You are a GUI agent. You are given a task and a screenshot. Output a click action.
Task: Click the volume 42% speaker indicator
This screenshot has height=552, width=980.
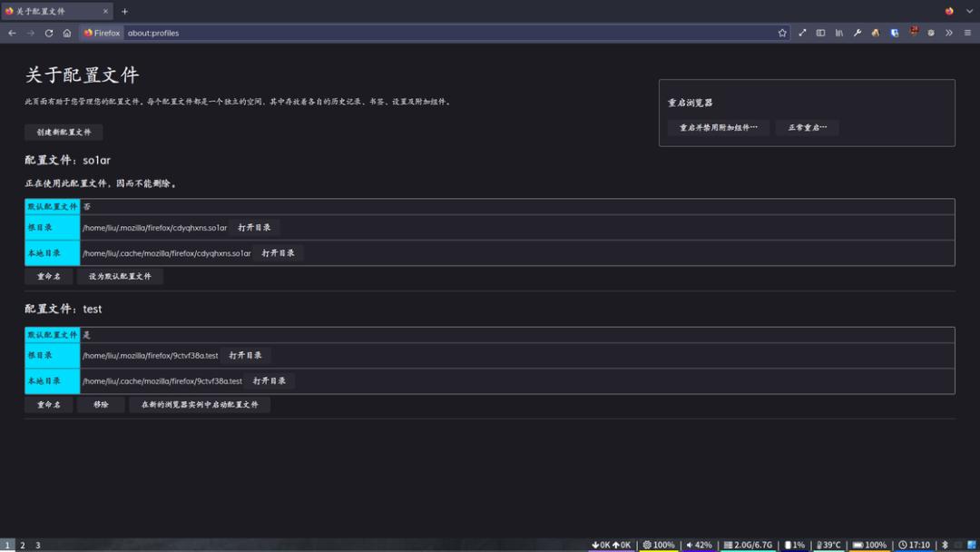699,545
